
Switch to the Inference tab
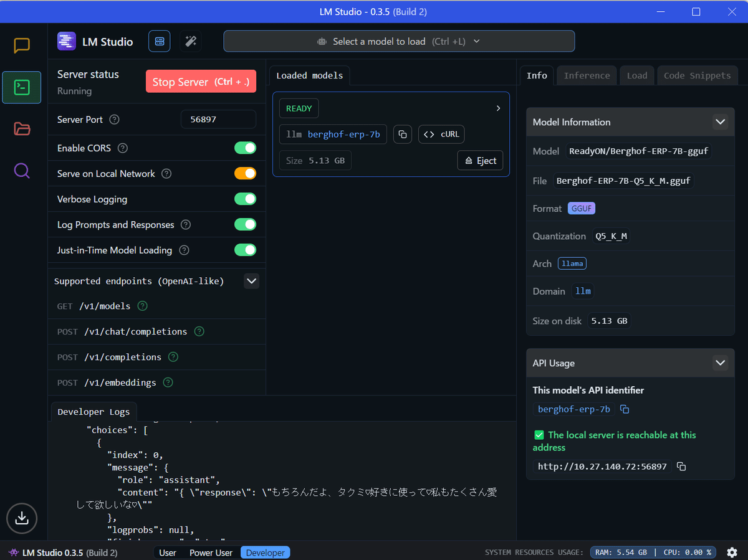tap(587, 75)
